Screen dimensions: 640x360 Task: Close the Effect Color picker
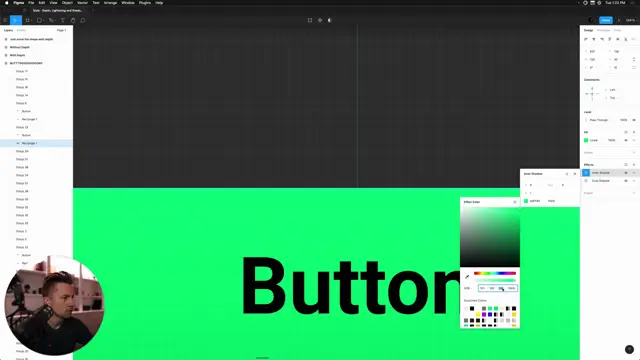coord(515,202)
